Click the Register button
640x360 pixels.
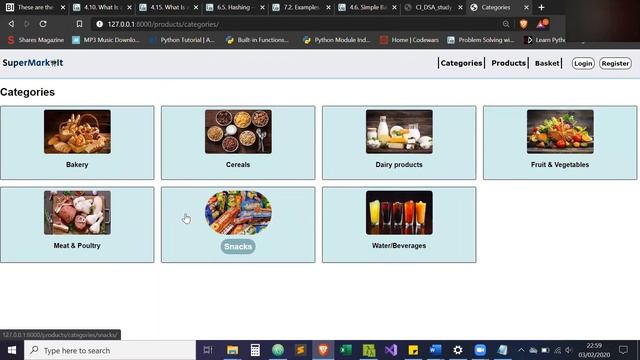615,63
